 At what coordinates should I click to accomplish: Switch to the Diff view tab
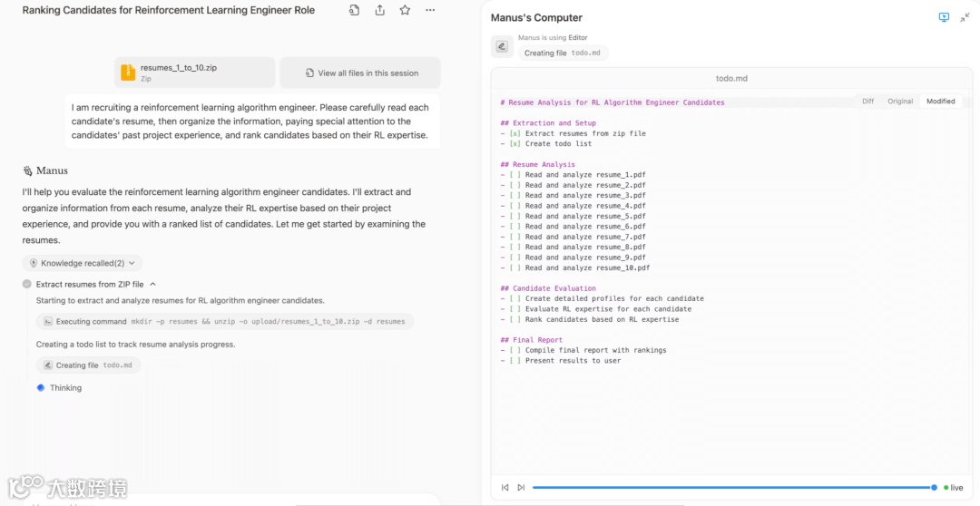(868, 102)
